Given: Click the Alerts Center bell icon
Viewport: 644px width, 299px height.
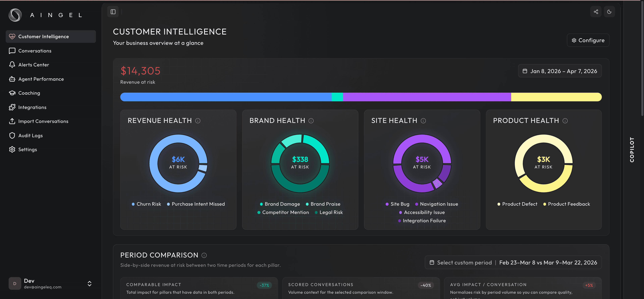Looking at the screenshot, I should pyautogui.click(x=12, y=65).
